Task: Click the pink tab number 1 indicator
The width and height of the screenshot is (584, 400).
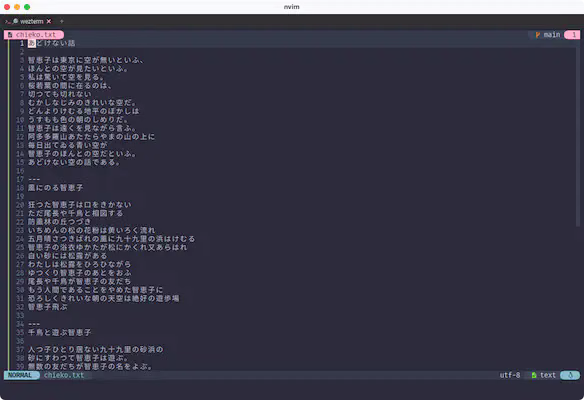Action: 572,35
